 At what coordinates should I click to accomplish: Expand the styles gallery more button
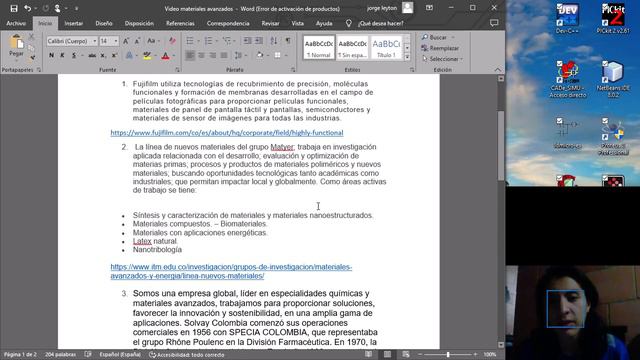[407, 57]
